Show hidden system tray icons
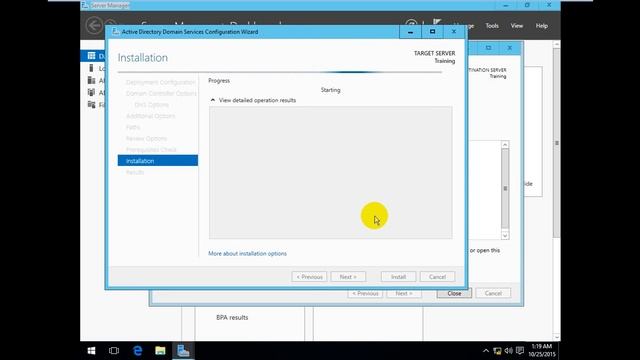Screen dimensions: 640x360 486,351
